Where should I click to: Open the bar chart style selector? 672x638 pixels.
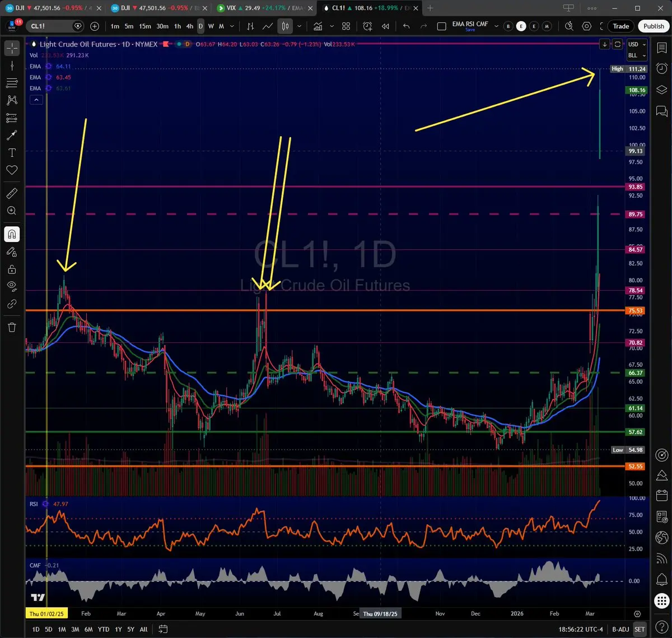(x=250, y=26)
